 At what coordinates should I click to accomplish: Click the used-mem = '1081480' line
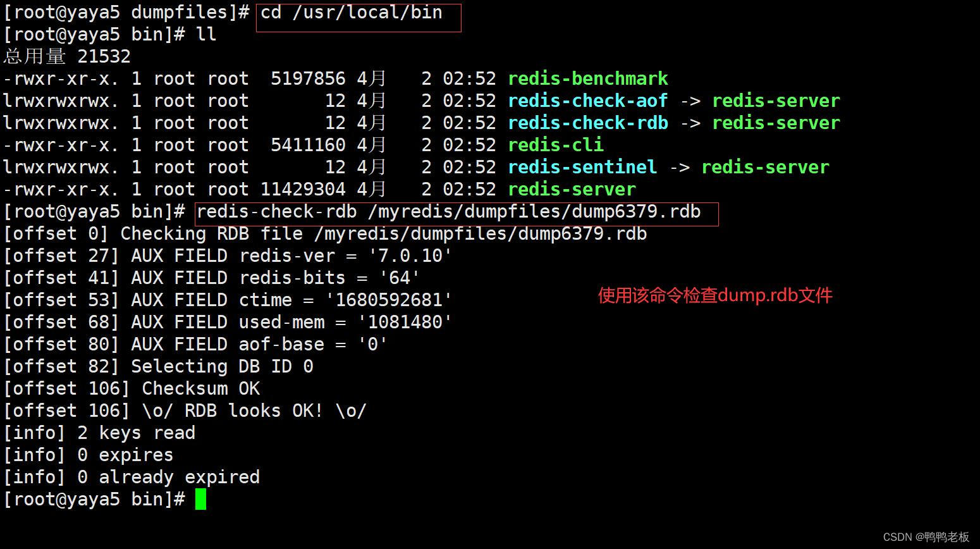point(226,322)
